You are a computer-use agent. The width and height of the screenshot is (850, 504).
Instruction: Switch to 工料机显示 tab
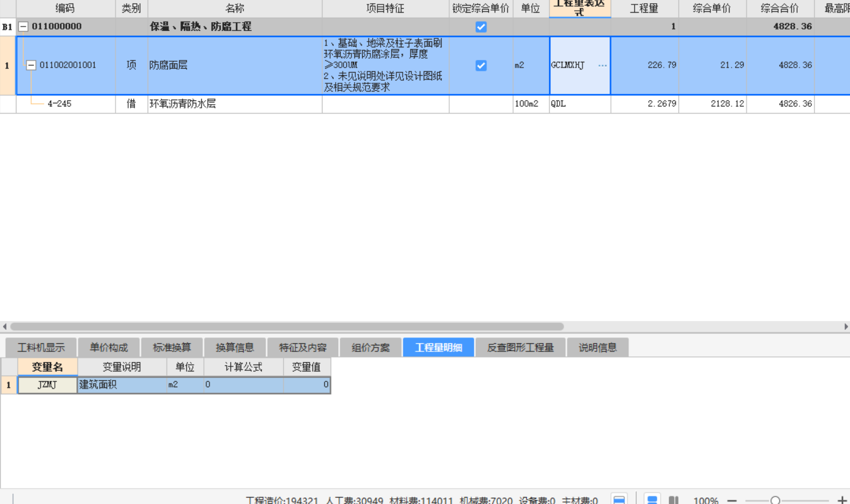pyautogui.click(x=41, y=348)
